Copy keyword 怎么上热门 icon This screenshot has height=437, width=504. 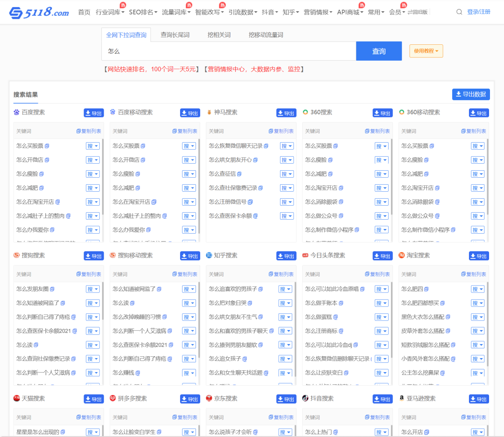click(336, 432)
